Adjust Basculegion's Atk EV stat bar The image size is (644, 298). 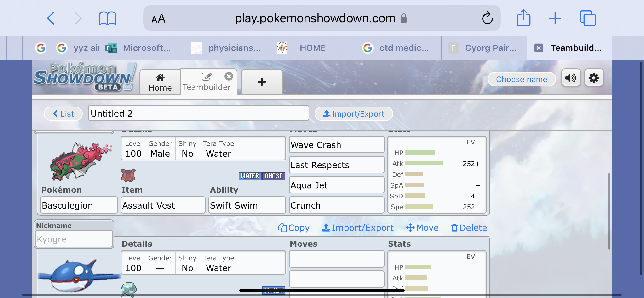424,164
